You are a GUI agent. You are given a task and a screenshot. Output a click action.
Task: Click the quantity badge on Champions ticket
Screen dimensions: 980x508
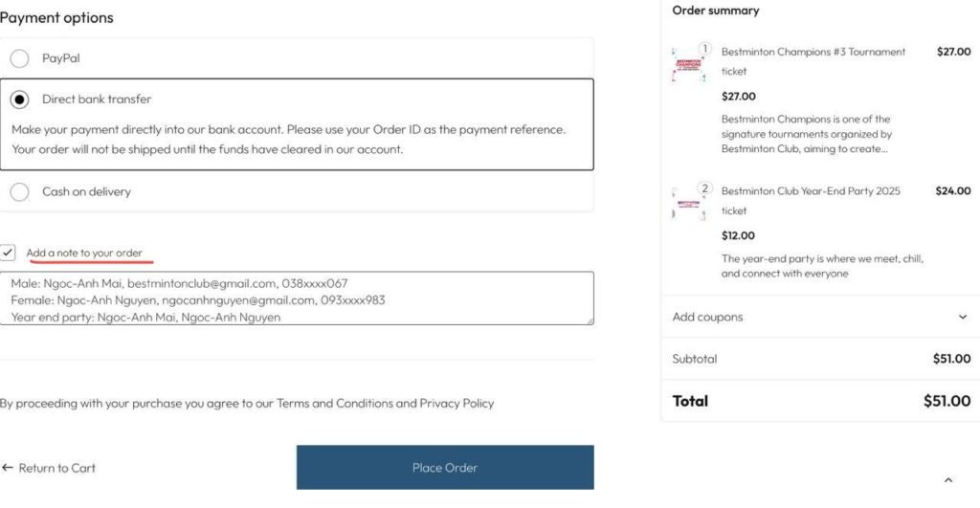[705, 49]
